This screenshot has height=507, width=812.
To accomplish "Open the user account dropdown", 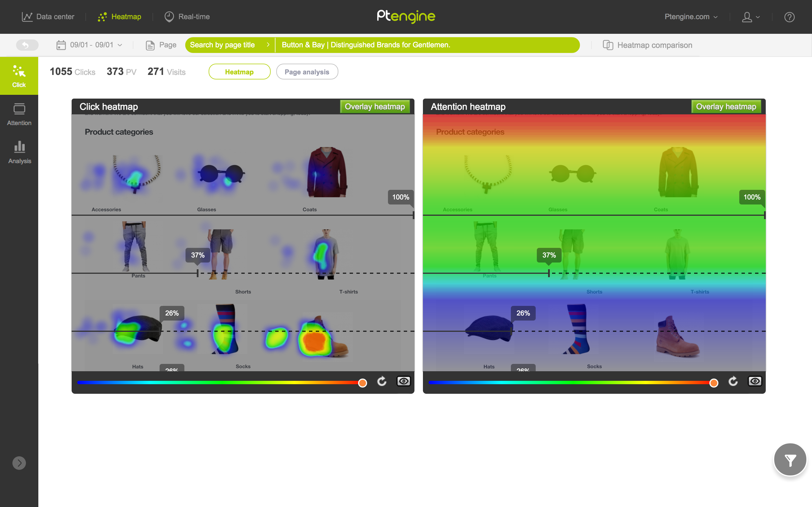I will click(751, 17).
